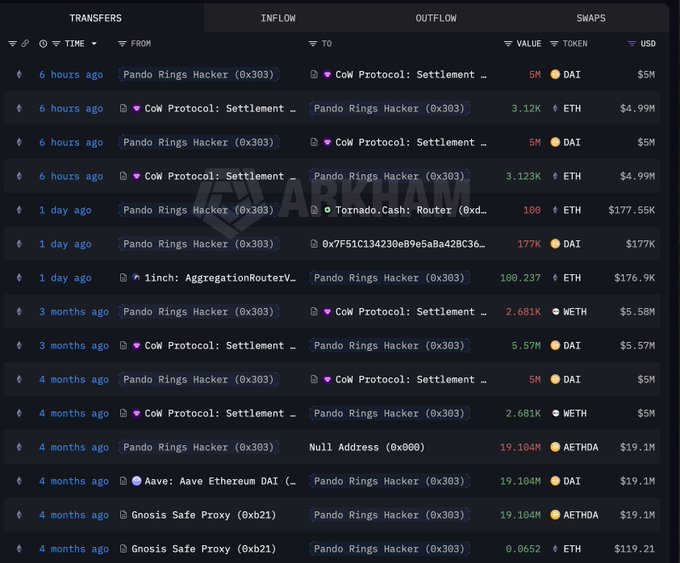Click DAI token icon in 177K row

(555, 244)
